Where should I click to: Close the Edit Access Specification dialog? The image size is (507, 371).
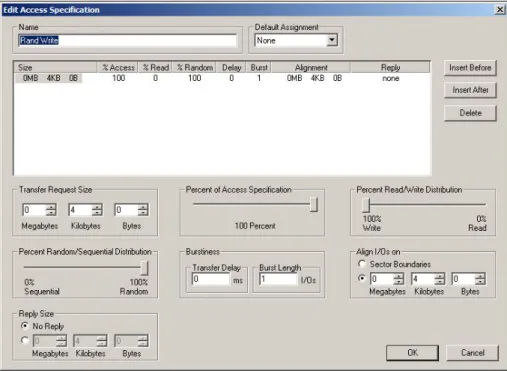[x=500, y=10]
